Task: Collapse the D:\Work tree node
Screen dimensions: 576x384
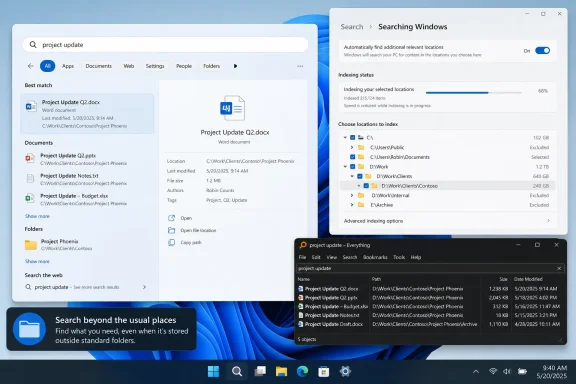Action: tap(345, 166)
